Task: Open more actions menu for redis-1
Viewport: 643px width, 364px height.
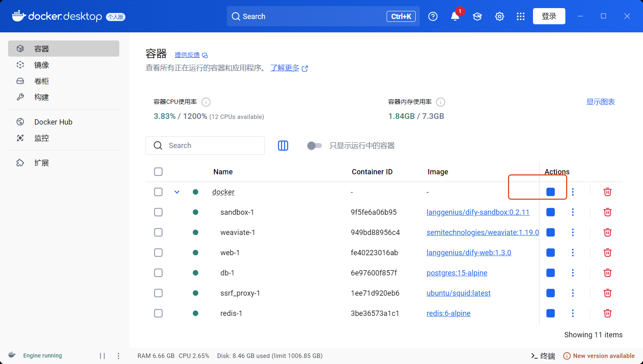Action: pos(573,313)
